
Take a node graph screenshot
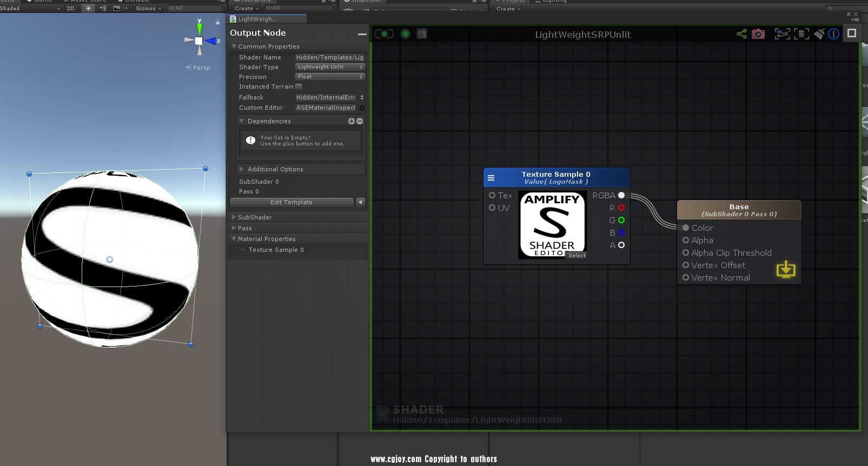click(758, 34)
